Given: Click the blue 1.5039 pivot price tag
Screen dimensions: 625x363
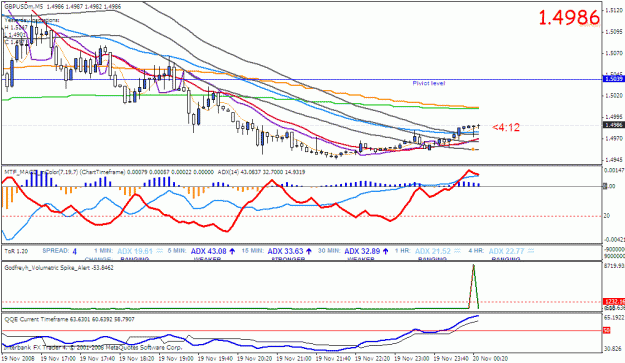Looking at the screenshot, I should click(x=614, y=79).
